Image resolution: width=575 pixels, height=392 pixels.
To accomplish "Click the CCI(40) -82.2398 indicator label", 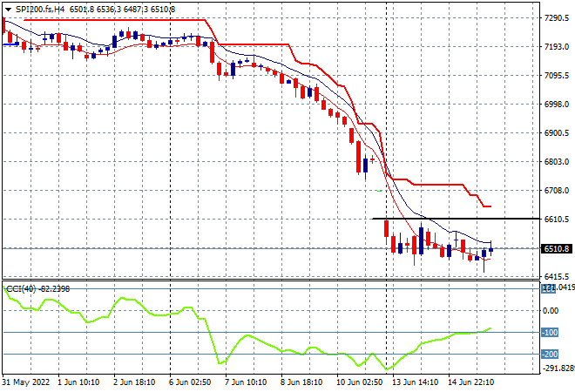I will (x=38, y=289).
